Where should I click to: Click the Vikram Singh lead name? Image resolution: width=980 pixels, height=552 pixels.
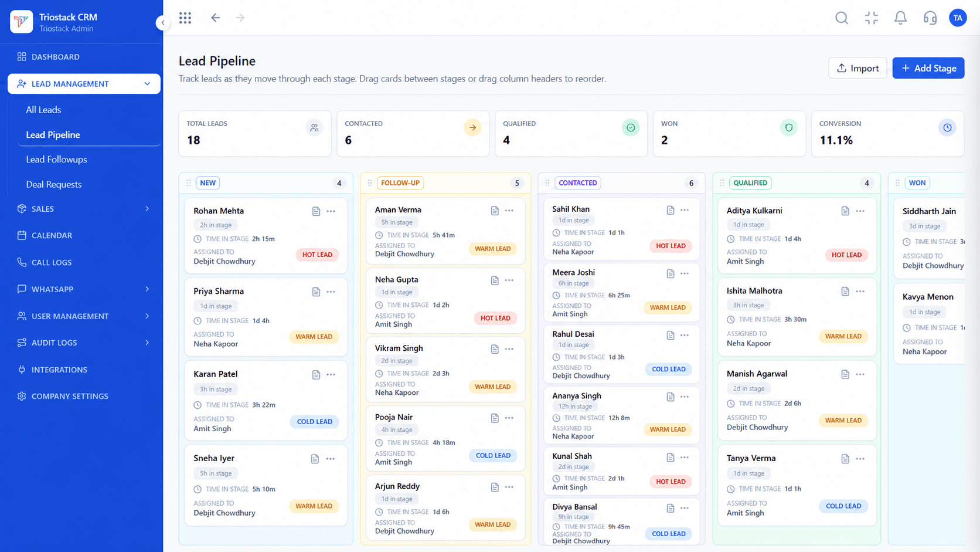point(399,348)
